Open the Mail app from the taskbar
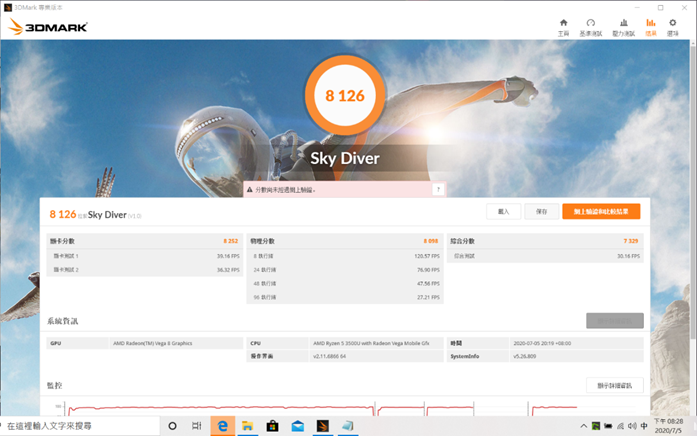This screenshot has height=436, width=697. click(297, 426)
